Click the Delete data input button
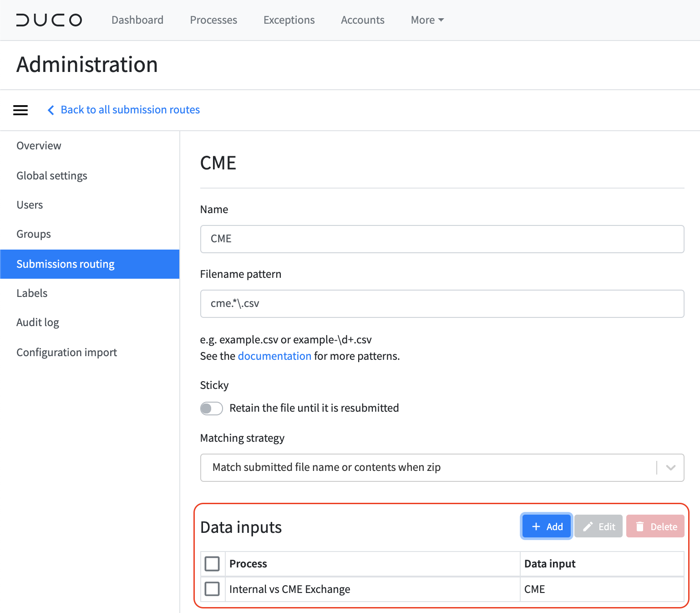 (x=655, y=526)
